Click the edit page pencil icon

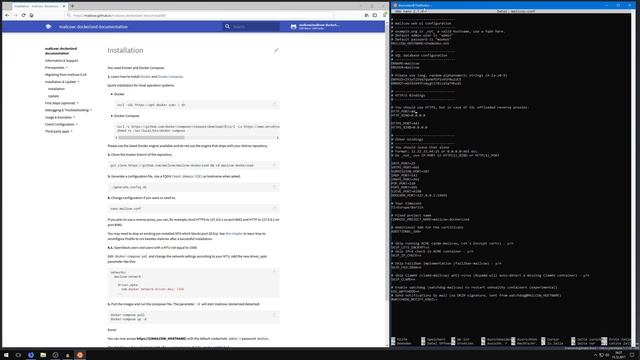276,50
